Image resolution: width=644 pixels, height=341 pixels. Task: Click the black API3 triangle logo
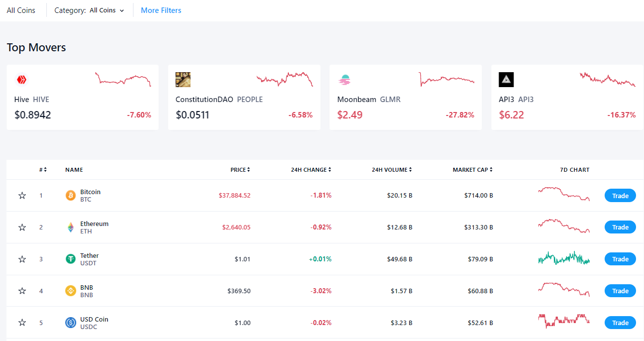coord(506,80)
